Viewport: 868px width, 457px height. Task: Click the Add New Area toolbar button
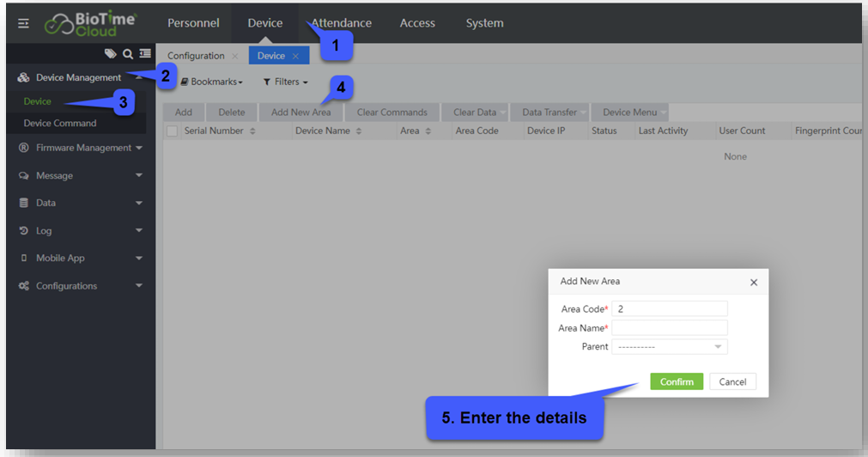click(x=300, y=113)
